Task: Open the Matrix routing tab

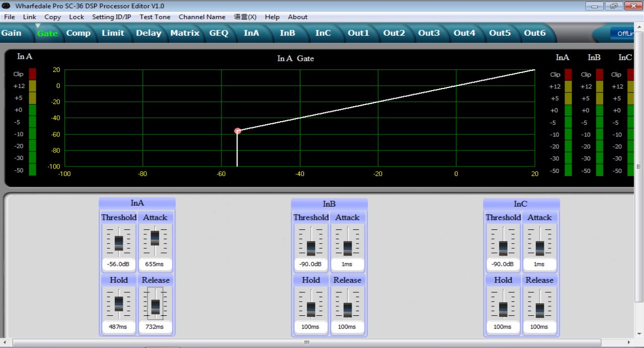Action: tap(185, 33)
